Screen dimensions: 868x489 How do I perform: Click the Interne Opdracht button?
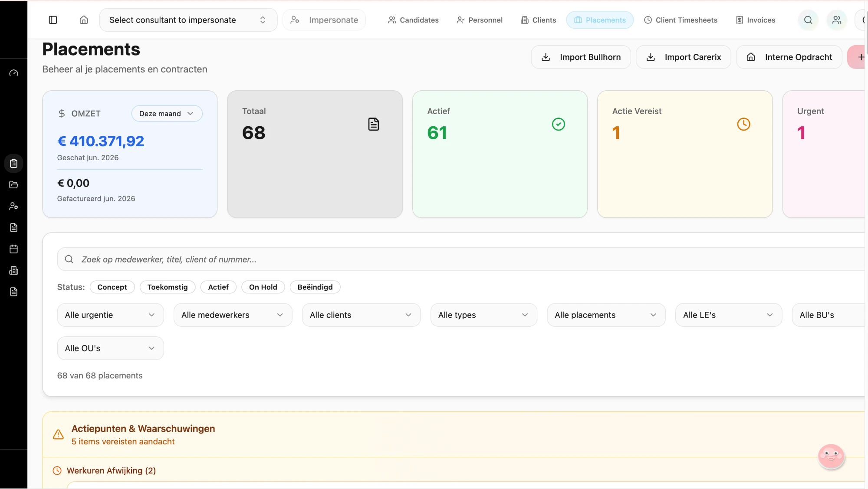coord(789,57)
